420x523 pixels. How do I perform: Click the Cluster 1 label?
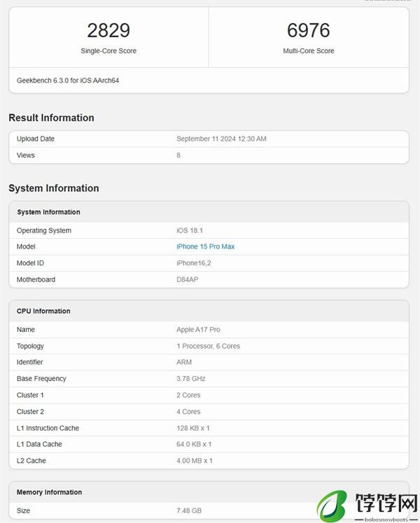click(30, 396)
